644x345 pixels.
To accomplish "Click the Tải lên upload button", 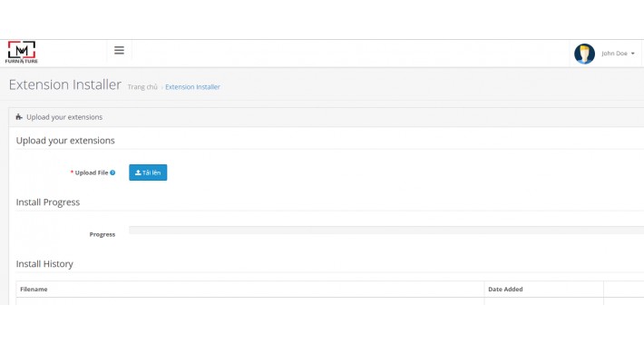I will (148, 172).
